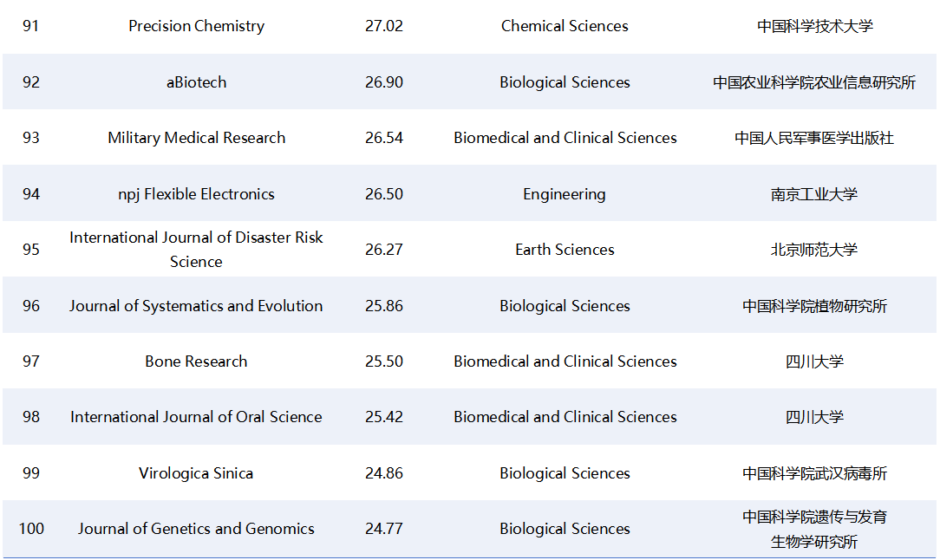940x560 pixels.
Task: Click Military Medical Research journal title
Action: click(x=196, y=138)
